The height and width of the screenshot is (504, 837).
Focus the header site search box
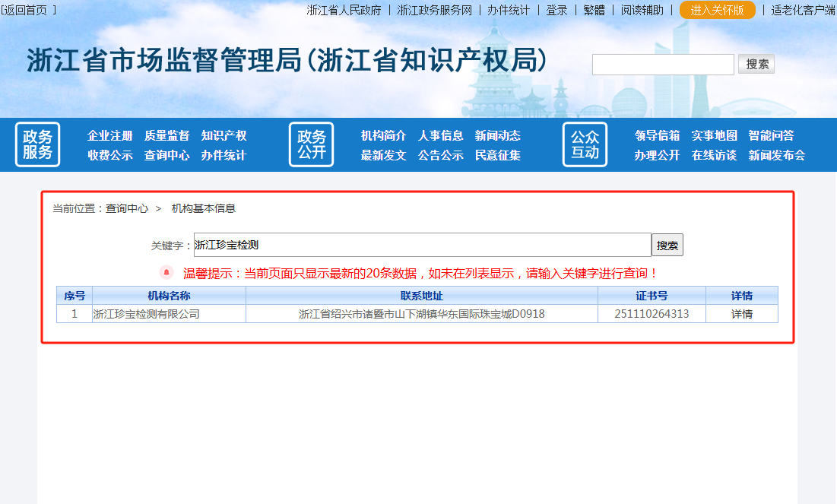pyautogui.click(x=663, y=65)
